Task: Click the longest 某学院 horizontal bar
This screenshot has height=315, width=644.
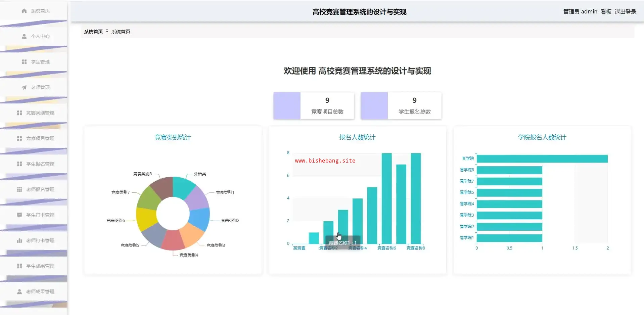Action: tap(542, 159)
